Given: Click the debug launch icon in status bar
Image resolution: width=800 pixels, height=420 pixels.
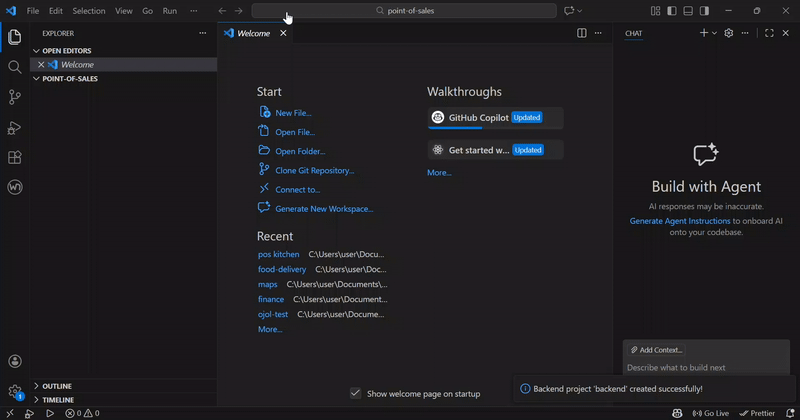Looking at the screenshot, I should [x=30, y=413].
